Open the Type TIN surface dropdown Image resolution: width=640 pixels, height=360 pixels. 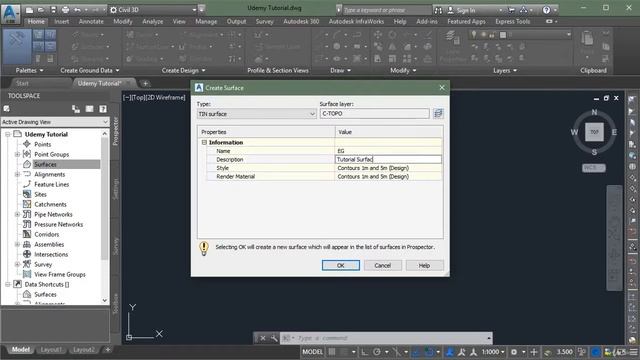click(x=256, y=114)
